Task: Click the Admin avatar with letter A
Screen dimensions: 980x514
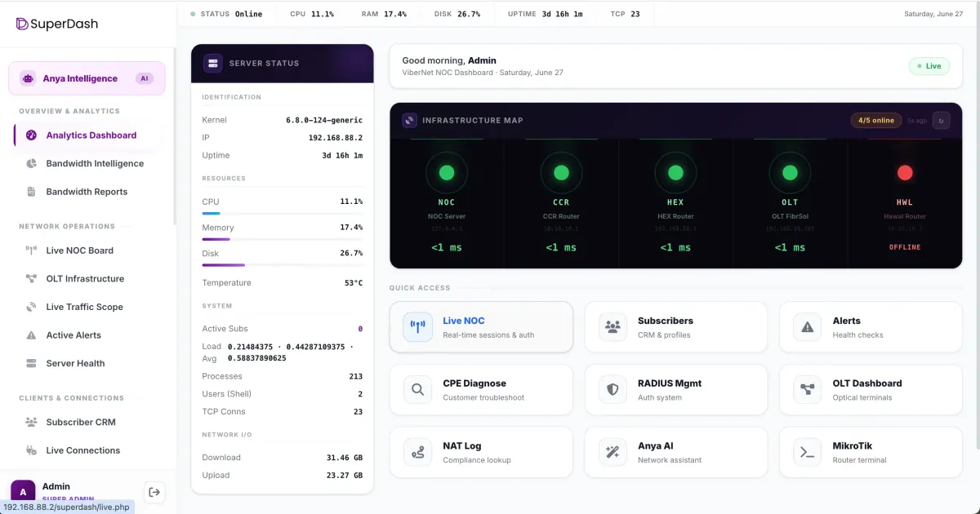Action: coord(23,491)
